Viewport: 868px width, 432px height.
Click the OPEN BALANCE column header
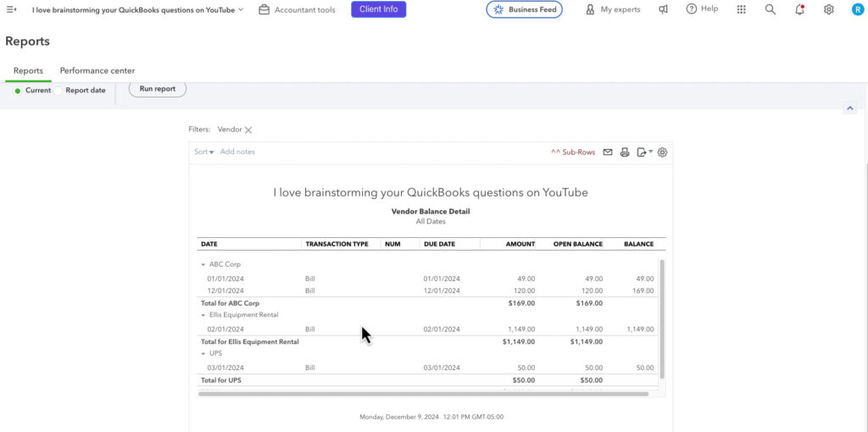pos(578,244)
